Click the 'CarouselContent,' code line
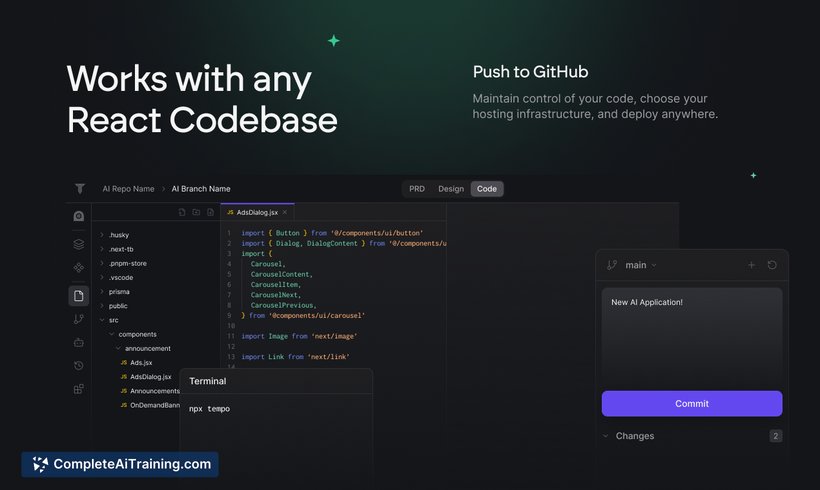820x490 pixels. (x=281, y=274)
